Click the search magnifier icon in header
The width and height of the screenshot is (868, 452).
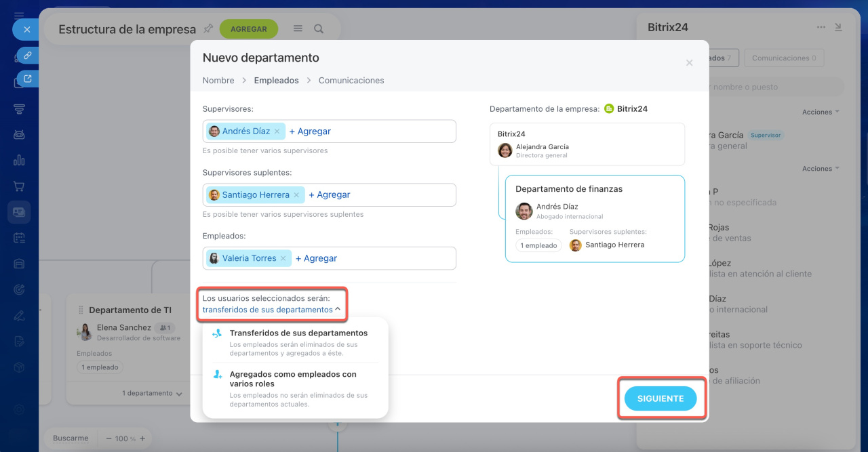tap(319, 29)
